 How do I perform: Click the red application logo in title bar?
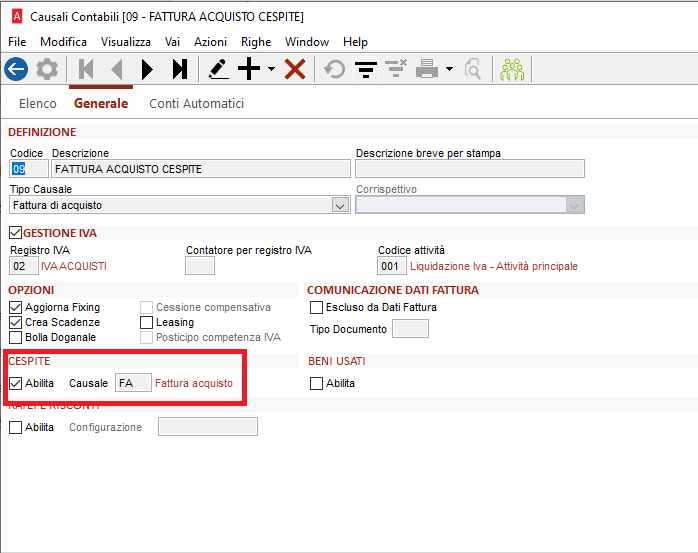(17, 16)
